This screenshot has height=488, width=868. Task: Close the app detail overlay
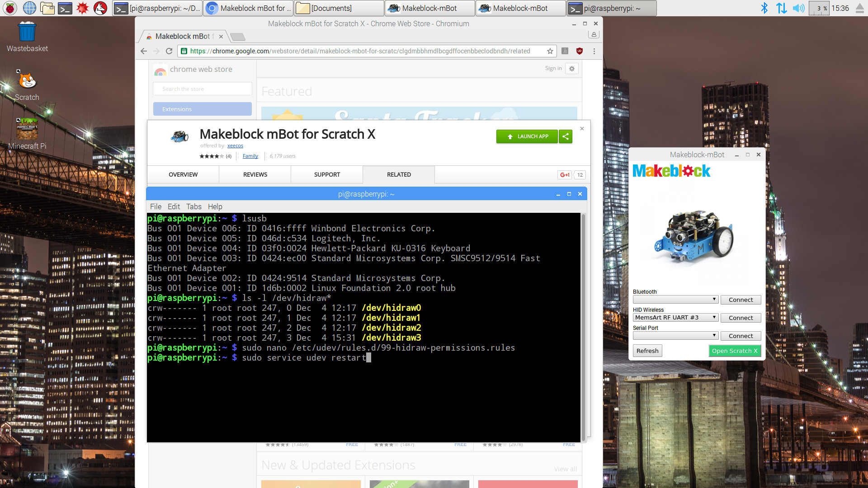pos(582,129)
